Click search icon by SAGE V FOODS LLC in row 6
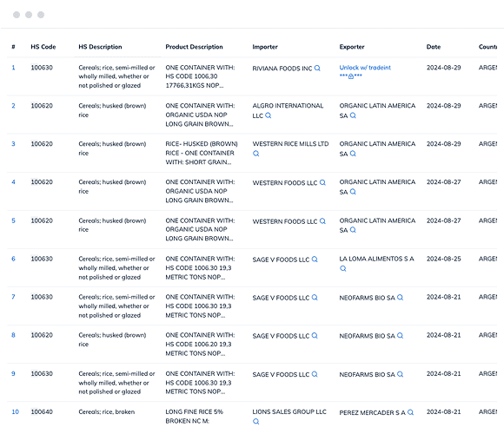The width and height of the screenshot is (504, 434). click(x=315, y=259)
